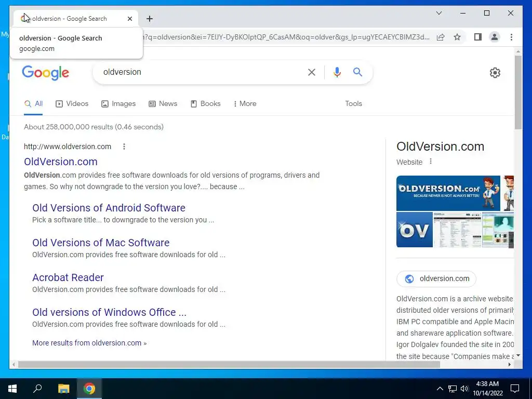Click the scrollbar down arrow
532x399 pixels.
tap(518, 355)
